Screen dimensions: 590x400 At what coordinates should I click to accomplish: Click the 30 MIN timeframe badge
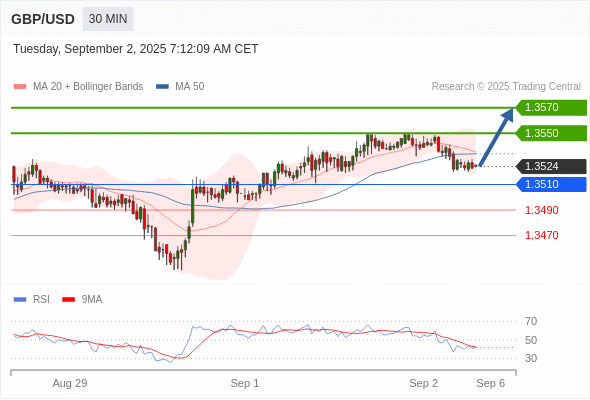tap(108, 19)
